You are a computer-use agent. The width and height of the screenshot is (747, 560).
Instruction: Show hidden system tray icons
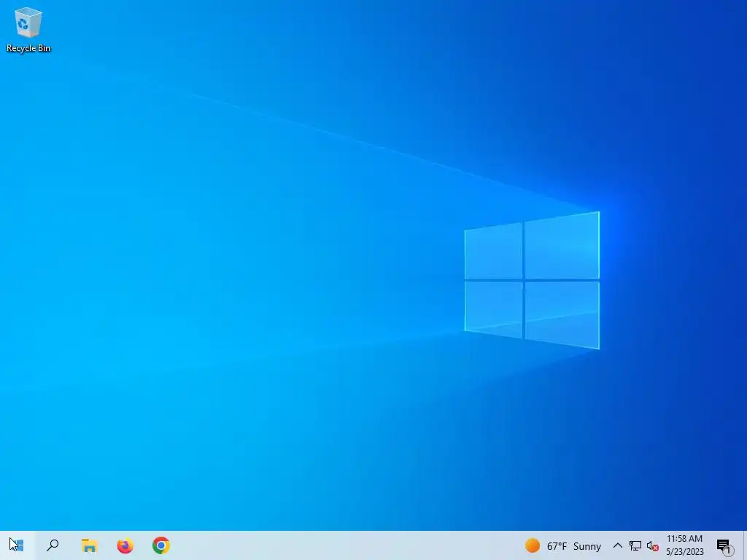617,545
